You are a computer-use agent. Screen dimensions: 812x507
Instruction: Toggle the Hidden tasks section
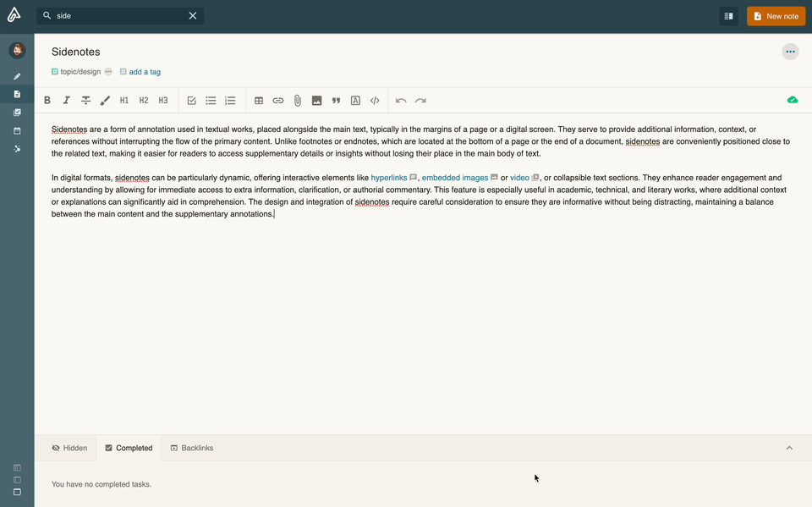tap(69, 448)
